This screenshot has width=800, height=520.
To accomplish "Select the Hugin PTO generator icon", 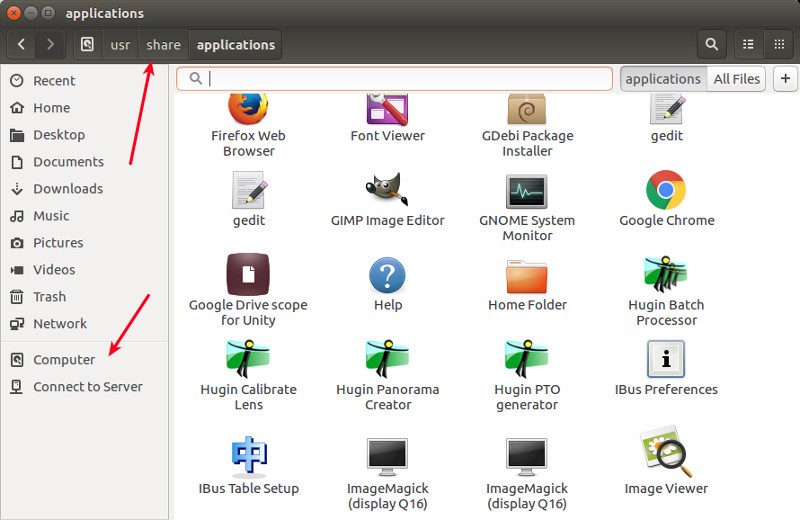I will (527, 358).
